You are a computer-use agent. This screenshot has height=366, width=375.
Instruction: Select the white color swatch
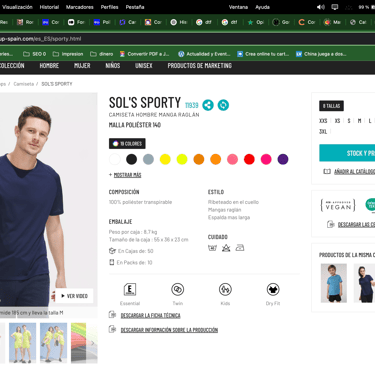tap(115, 159)
